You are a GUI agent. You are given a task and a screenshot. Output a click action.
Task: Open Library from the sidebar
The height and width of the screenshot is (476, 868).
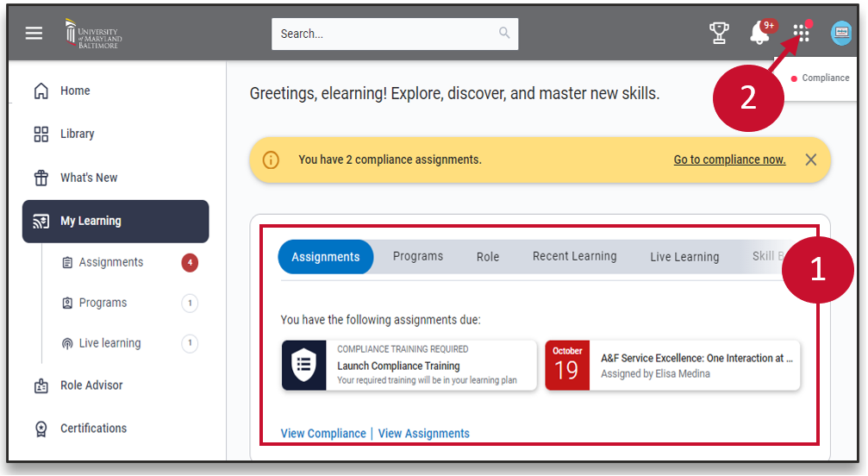tap(77, 134)
